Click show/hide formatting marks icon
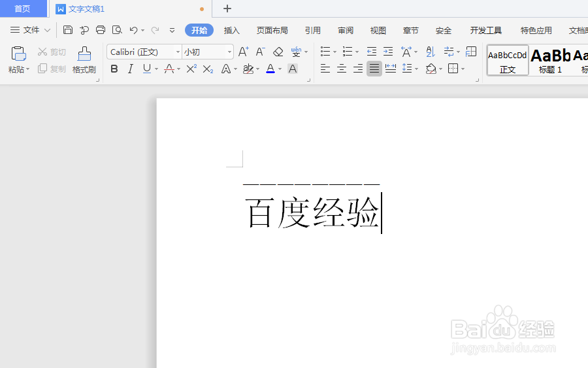The image size is (588, 368). point(449,52)
